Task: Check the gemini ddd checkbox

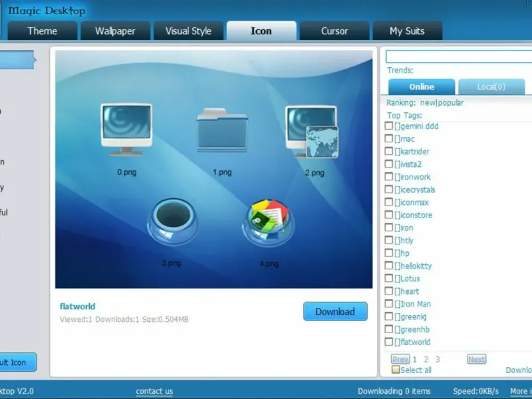Action: [389, 126]
